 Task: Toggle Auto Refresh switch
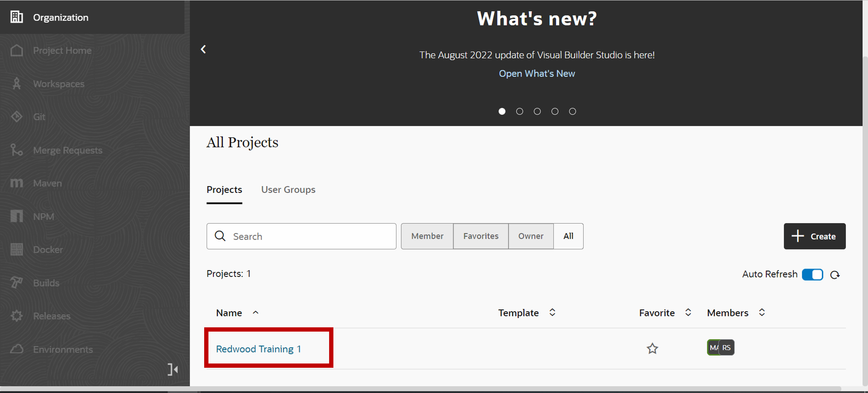(x=812, y=274)
